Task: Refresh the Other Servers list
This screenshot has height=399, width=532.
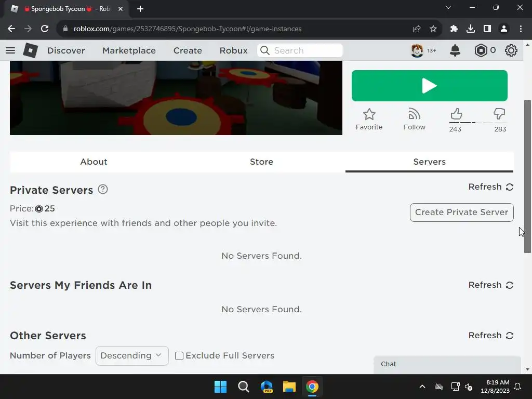Action: [491, 336]
